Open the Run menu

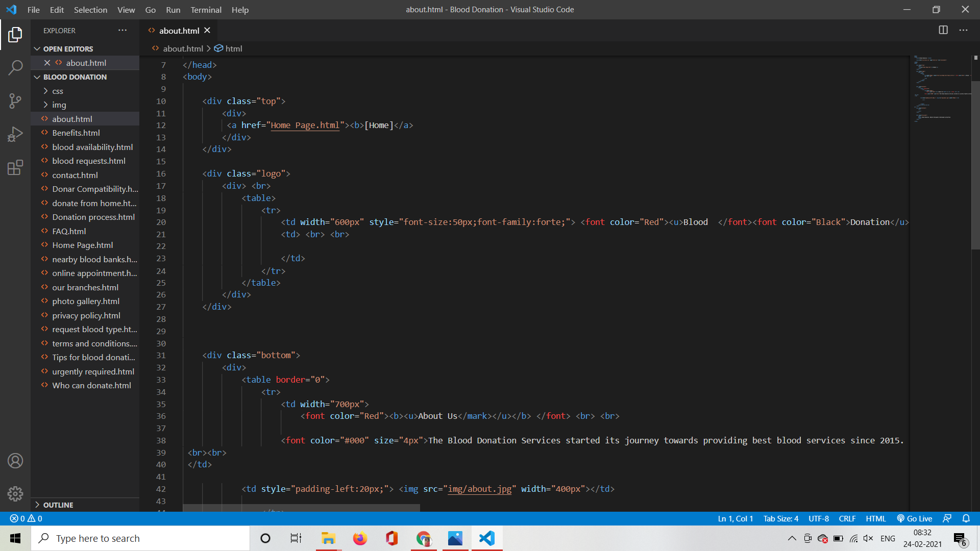(173, 10)
